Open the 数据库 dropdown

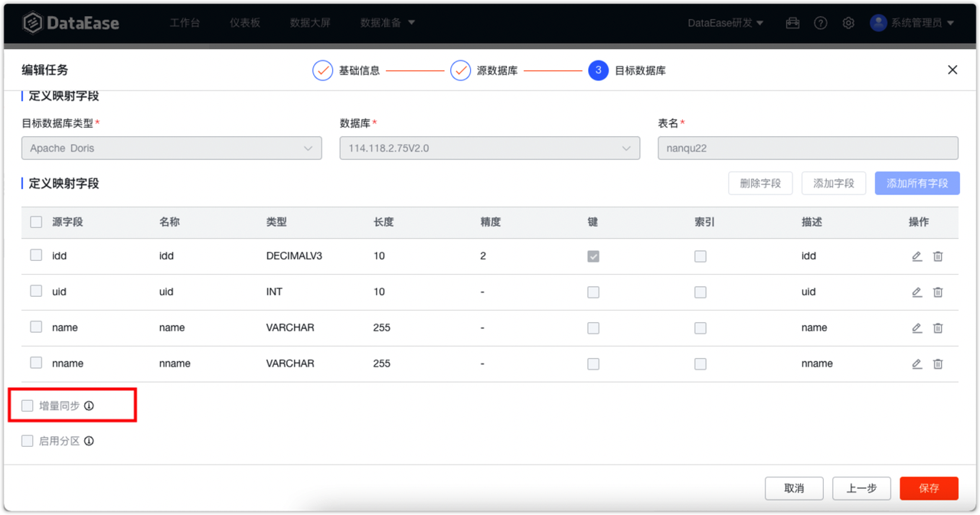coord(489,148)
